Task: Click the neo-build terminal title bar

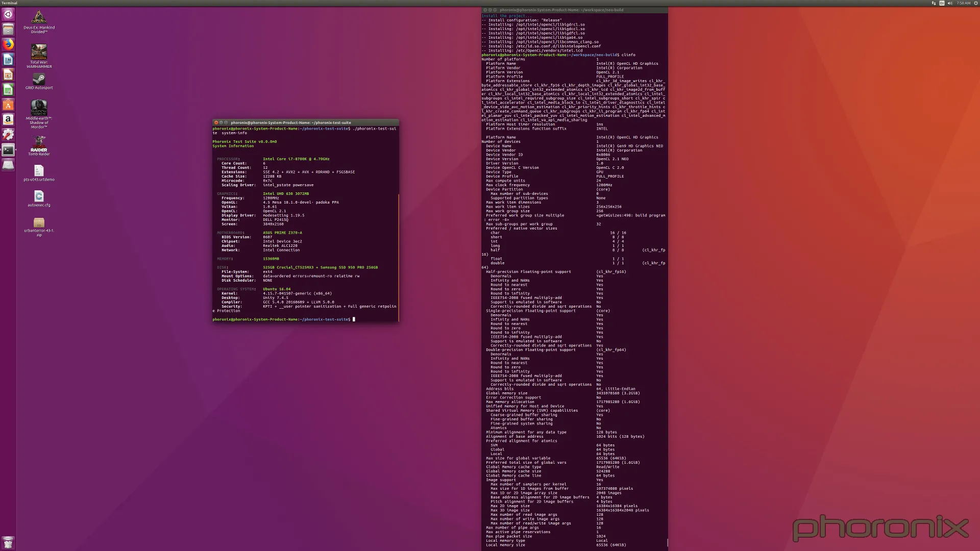Action: tap(575, 10)
